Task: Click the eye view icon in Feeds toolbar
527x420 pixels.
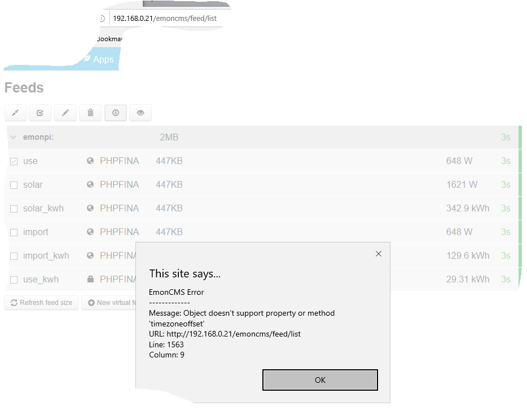Action: click(x=140, y=113)
